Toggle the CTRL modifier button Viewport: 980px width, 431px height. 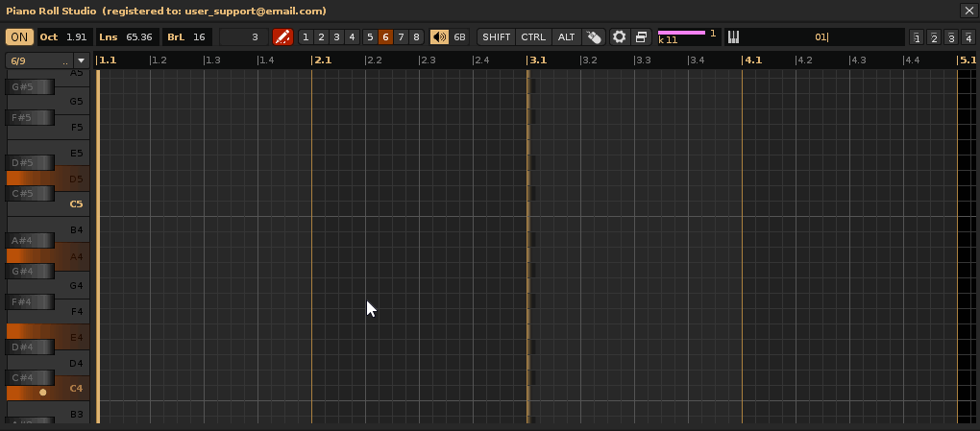pyautogui.click(x=533, y=37)
